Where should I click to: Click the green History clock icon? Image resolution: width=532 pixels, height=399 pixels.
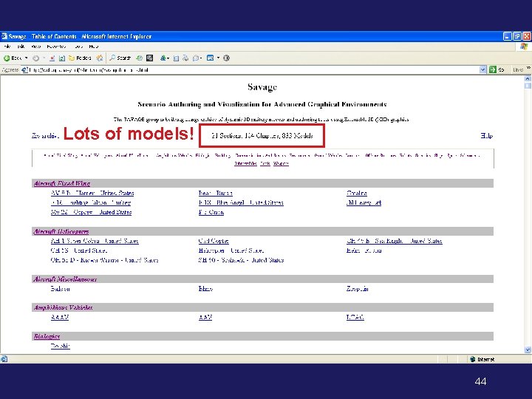click(x=139, y=58)
